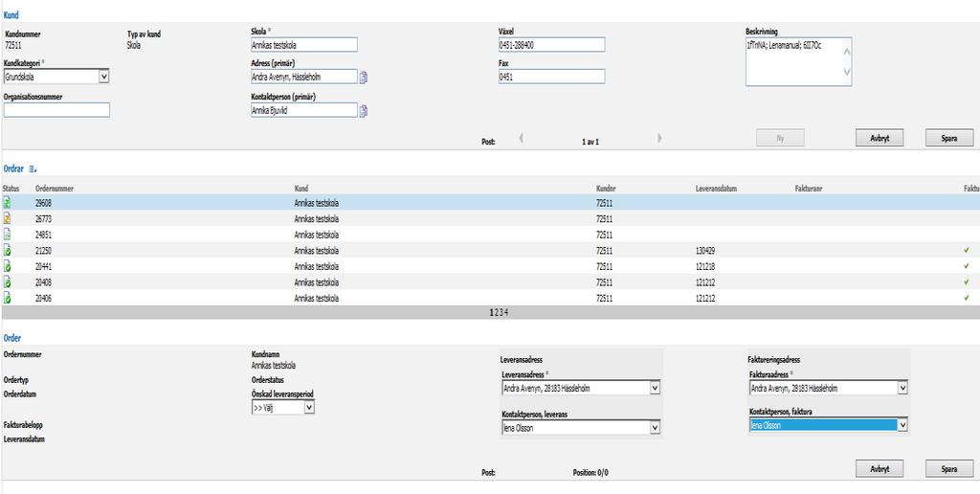Screen dimensions: 980x494
Task: Click the Organisationsnummer input field
Action: pyautogui.click(x=56, y=110)
